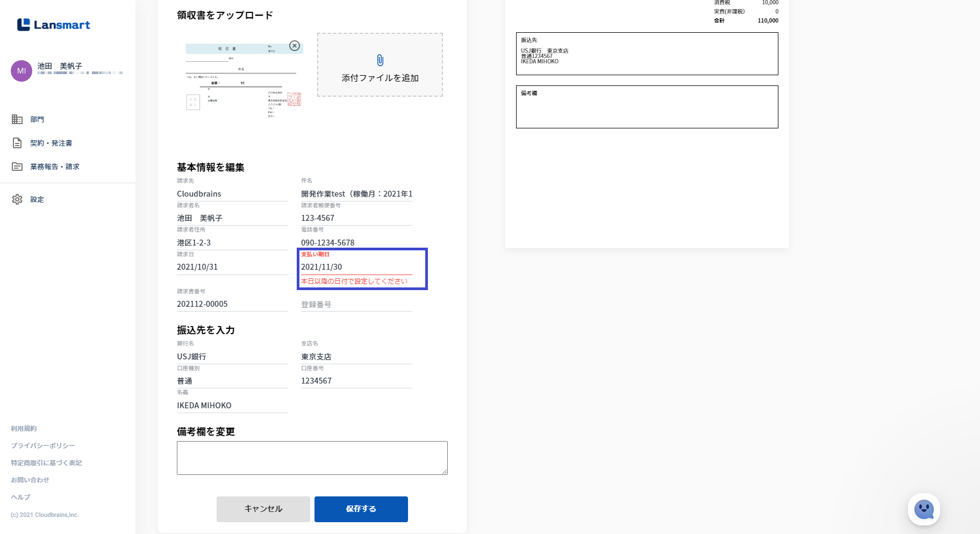Click the 支払い期日 date field

click(356, 267)
